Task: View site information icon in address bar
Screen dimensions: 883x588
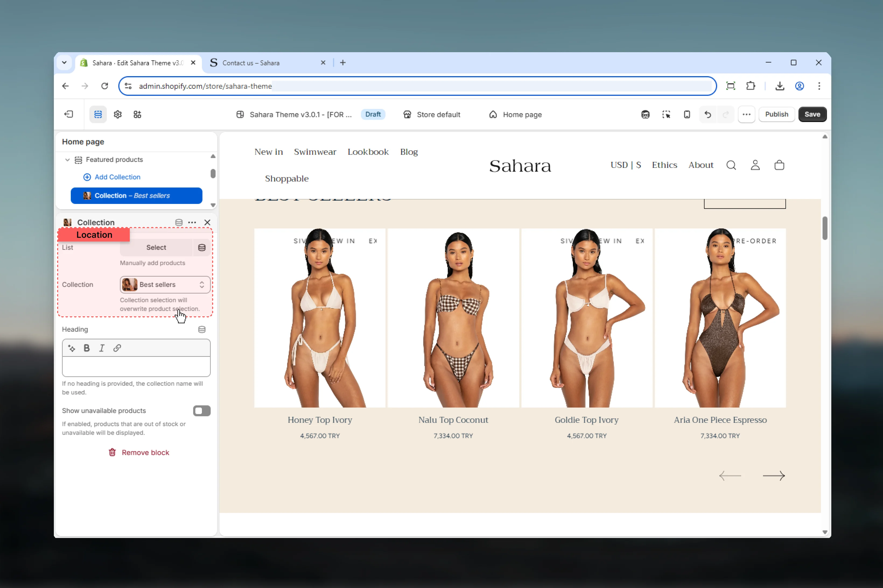Action: 128,86
